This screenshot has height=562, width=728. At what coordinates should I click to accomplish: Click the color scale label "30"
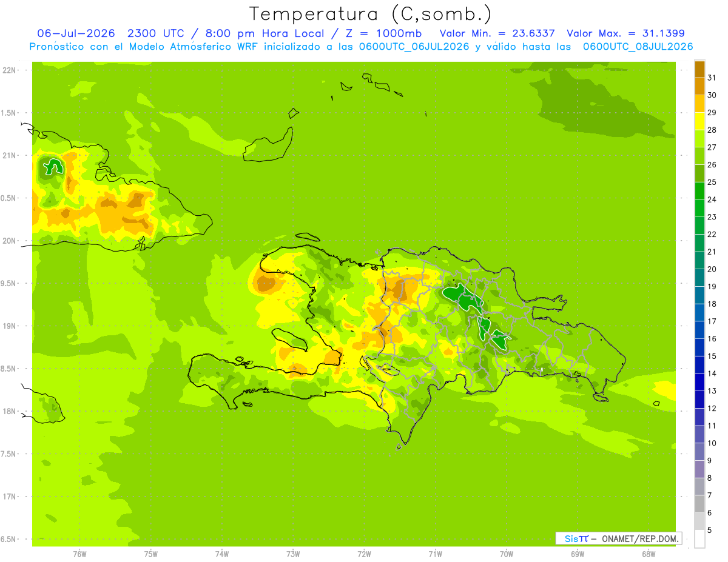pos(712,95)
